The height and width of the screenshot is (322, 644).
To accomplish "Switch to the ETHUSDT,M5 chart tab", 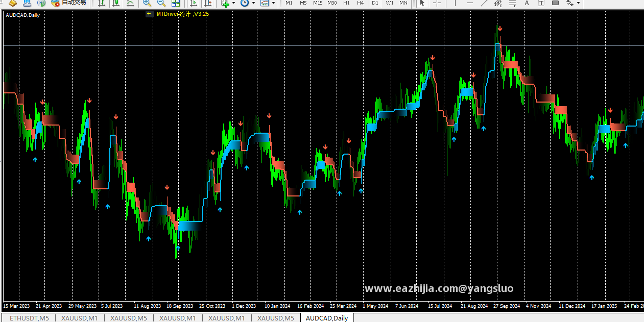I will point(29,318).
